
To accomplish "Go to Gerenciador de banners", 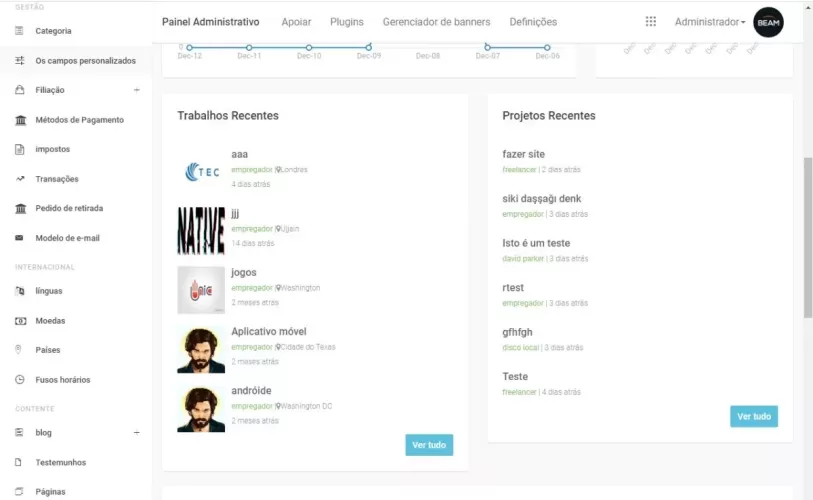I will pos(436,22).
